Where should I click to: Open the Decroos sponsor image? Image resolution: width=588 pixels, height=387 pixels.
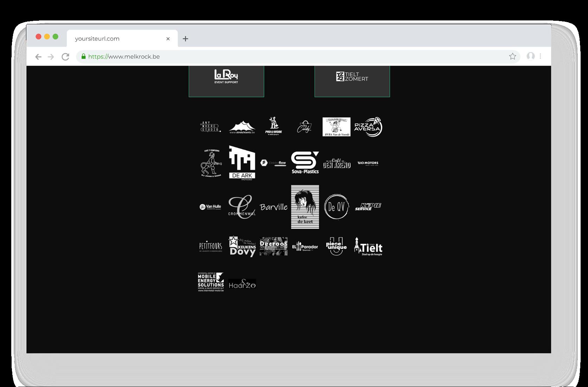[x=273, y=246]
